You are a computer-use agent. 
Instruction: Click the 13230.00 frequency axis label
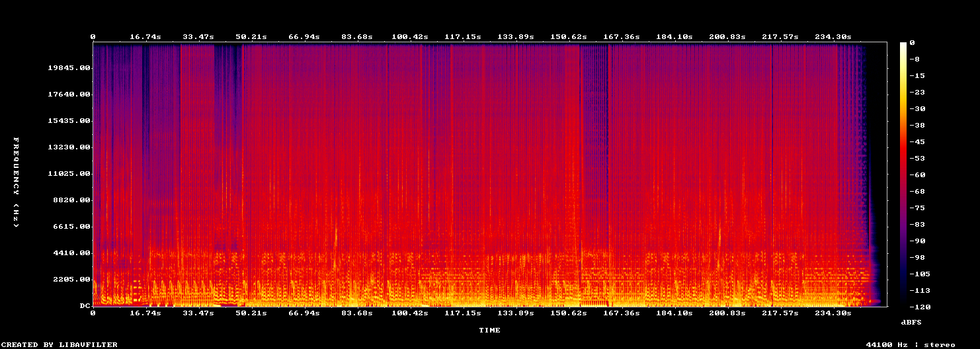pyautogui.click(x=68, y=147)
